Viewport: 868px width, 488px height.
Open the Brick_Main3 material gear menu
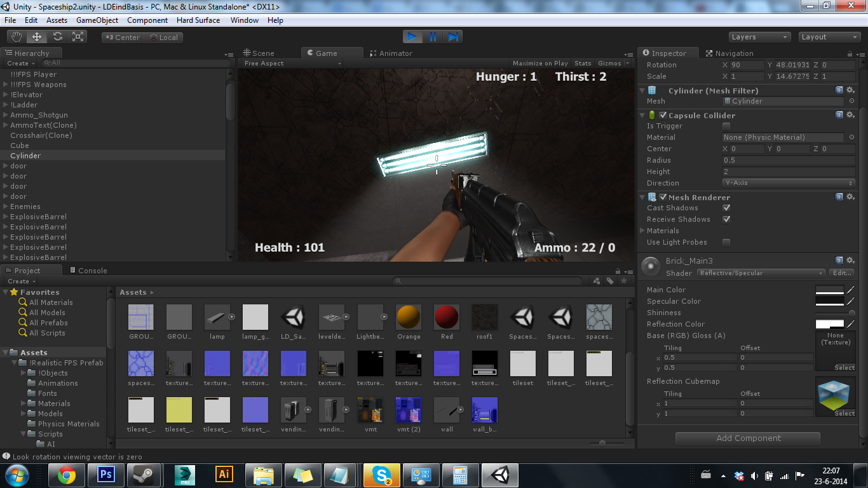pos(850,261)
